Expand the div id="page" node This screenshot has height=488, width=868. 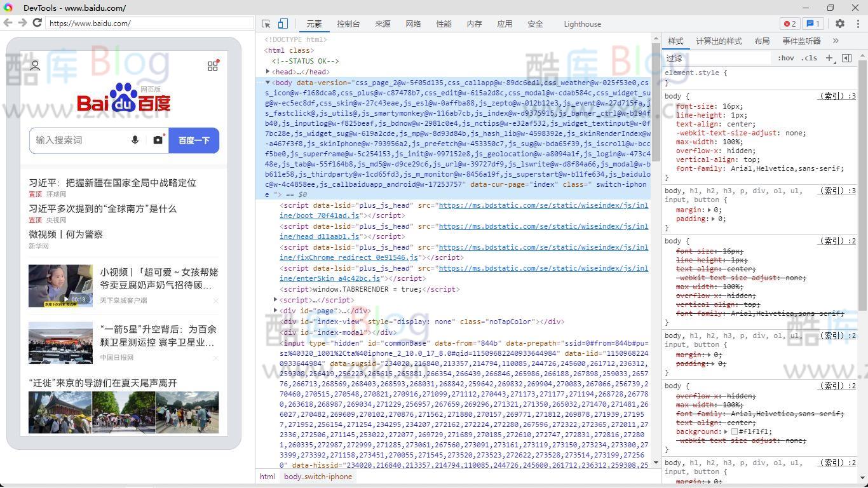click(x=276, y=311)
